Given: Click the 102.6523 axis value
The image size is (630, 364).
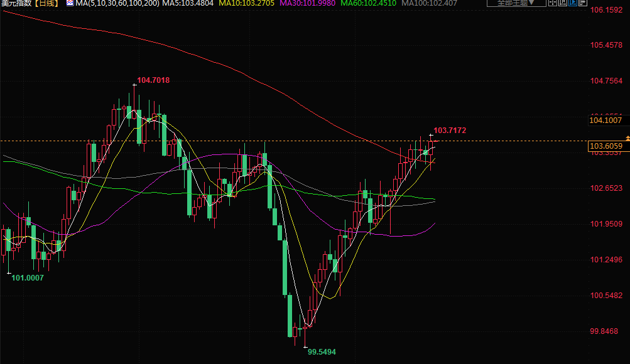Looking at the screenshot, I should point(606,188).
